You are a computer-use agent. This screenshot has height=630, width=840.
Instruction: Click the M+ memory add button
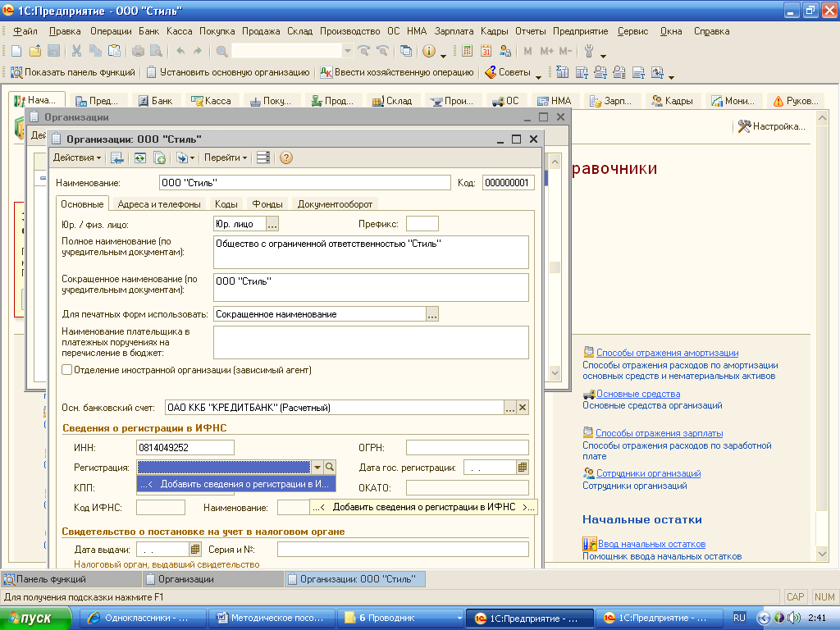pos(547,51)
